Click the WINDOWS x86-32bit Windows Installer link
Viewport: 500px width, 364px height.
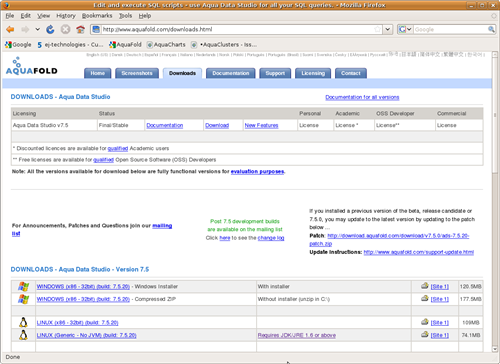click(83, 286)
